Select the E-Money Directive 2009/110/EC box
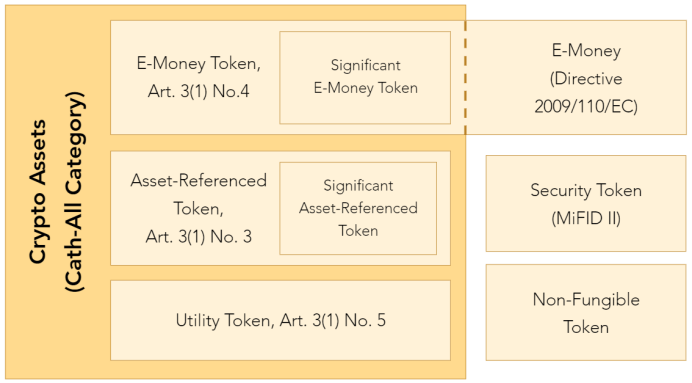Viewport: 692px width, 383px height. [x=576, y=77]
